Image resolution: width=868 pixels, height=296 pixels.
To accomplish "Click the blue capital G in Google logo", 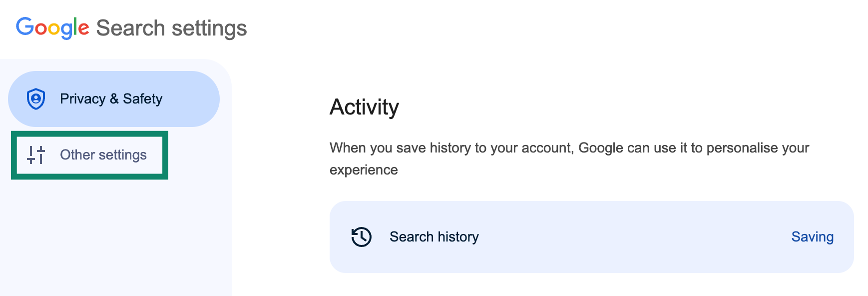I will point(24,26).
